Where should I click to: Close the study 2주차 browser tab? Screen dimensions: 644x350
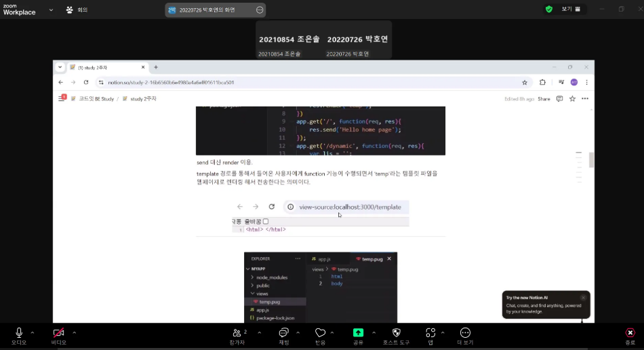coord(143,67)
